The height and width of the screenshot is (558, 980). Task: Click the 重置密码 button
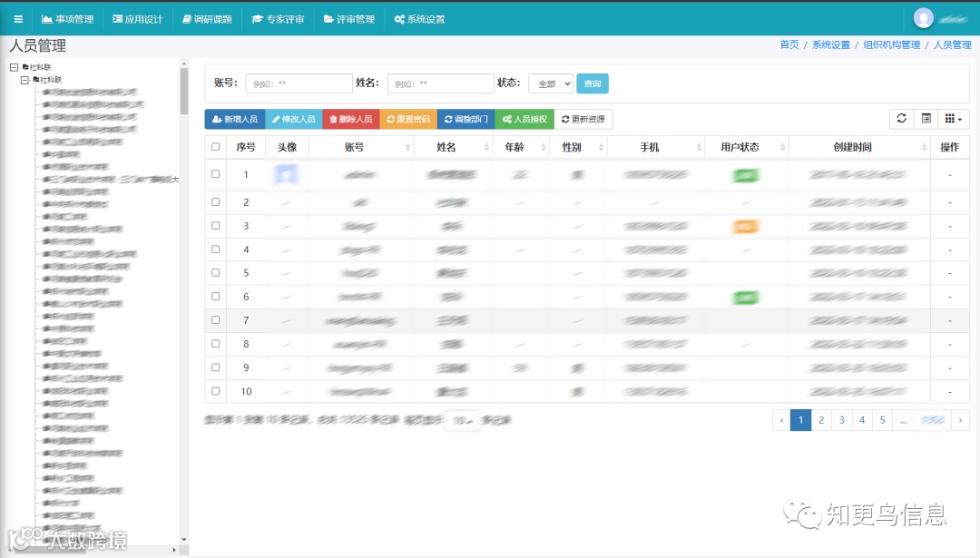click(408, 119)
